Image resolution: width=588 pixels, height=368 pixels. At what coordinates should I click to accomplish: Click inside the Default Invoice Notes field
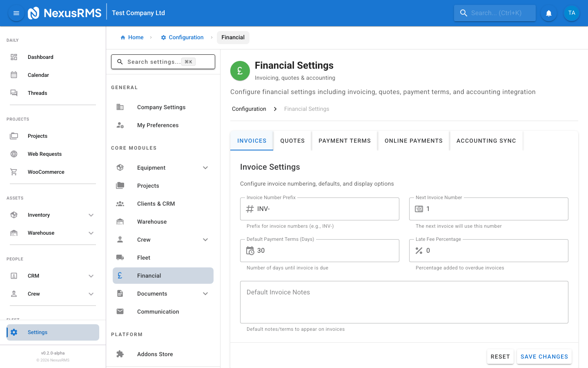[x=404, y=302]
